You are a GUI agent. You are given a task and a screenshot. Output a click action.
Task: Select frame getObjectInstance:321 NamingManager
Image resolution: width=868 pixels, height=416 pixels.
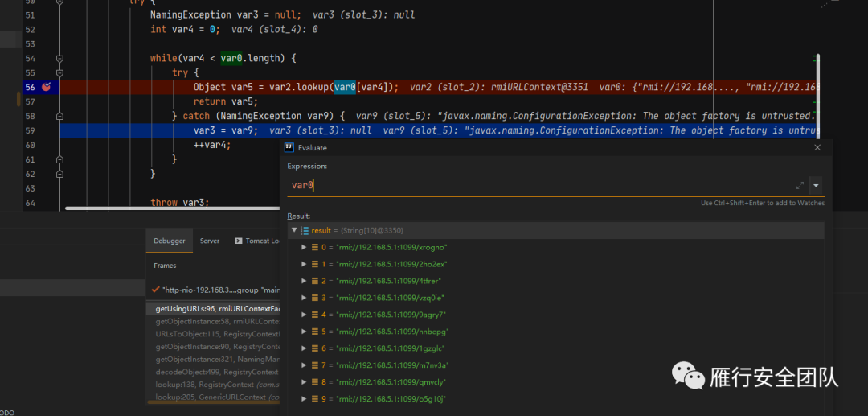pos(213,360)
